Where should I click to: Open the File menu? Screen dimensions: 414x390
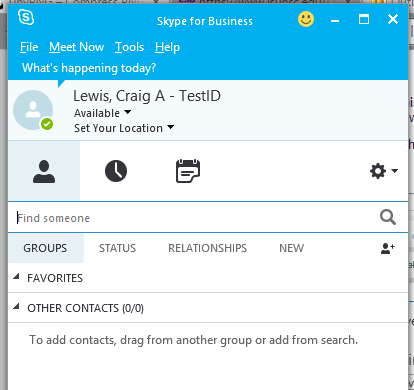click(29, 47)
